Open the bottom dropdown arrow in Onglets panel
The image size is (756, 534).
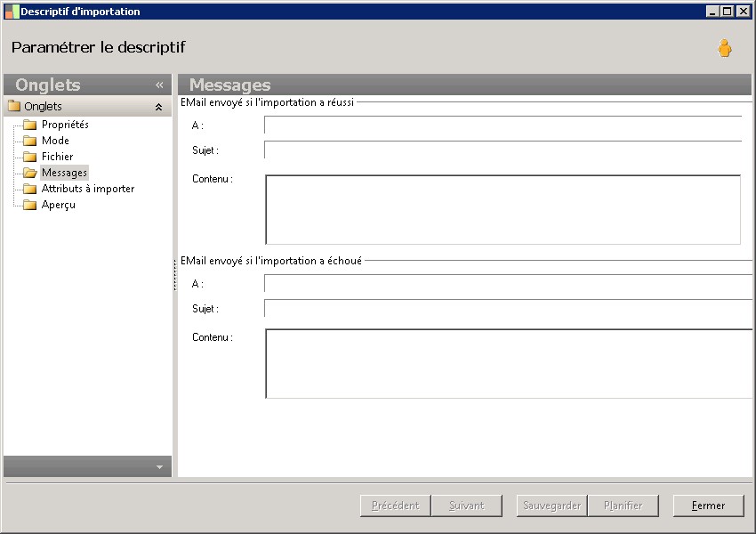159,467
